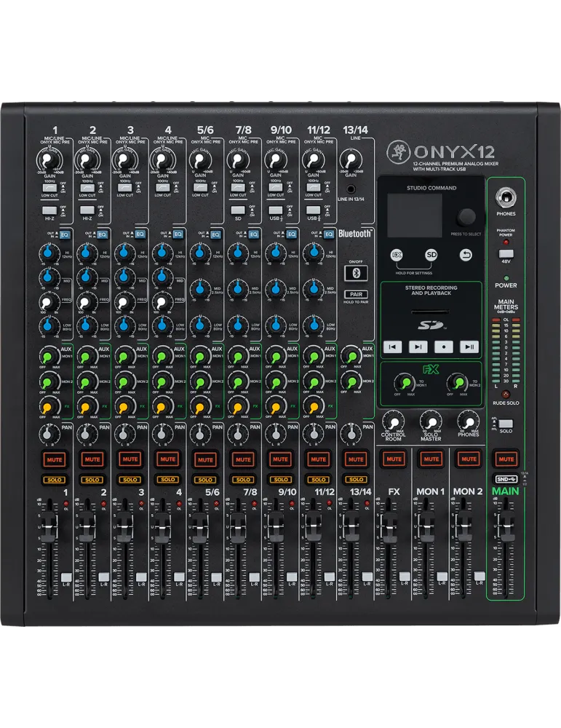Mute the MON 1 output

pos(431,459)
